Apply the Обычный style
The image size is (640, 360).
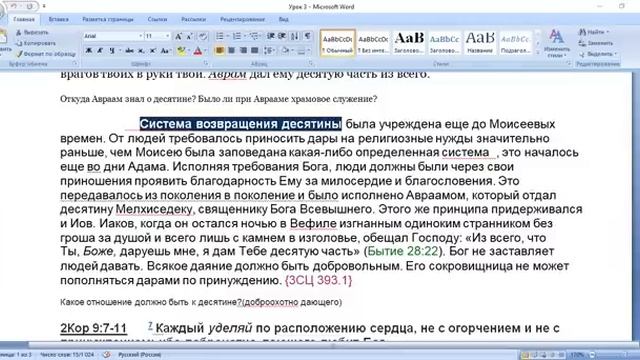click(338, 43)
